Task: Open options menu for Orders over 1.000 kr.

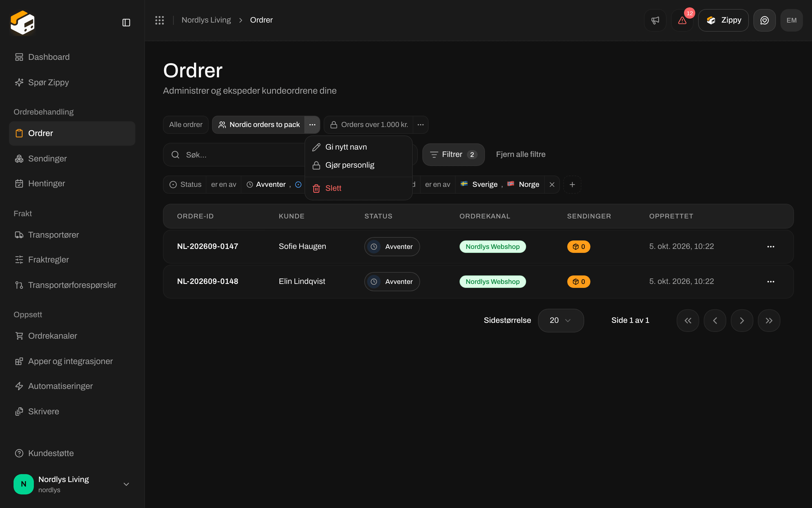Action: coord(420,125)
